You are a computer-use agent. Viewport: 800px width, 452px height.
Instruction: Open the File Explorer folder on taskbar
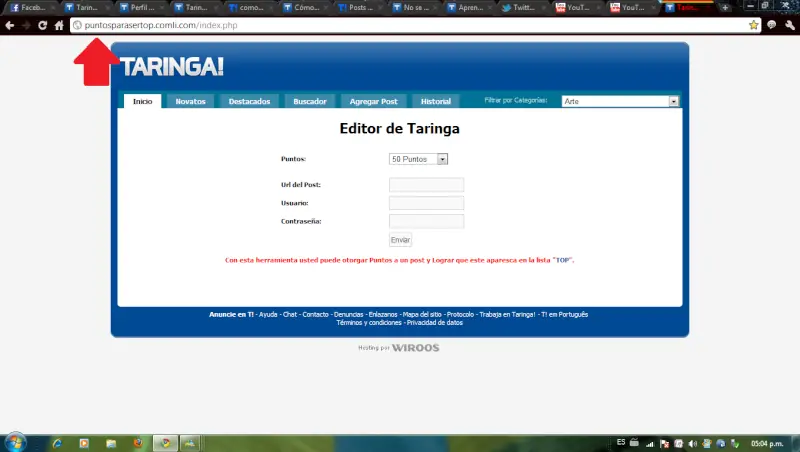111,443
